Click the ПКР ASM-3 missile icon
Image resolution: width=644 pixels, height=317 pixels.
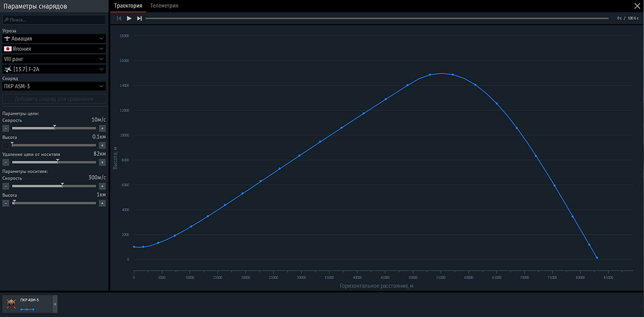(11, 304)
